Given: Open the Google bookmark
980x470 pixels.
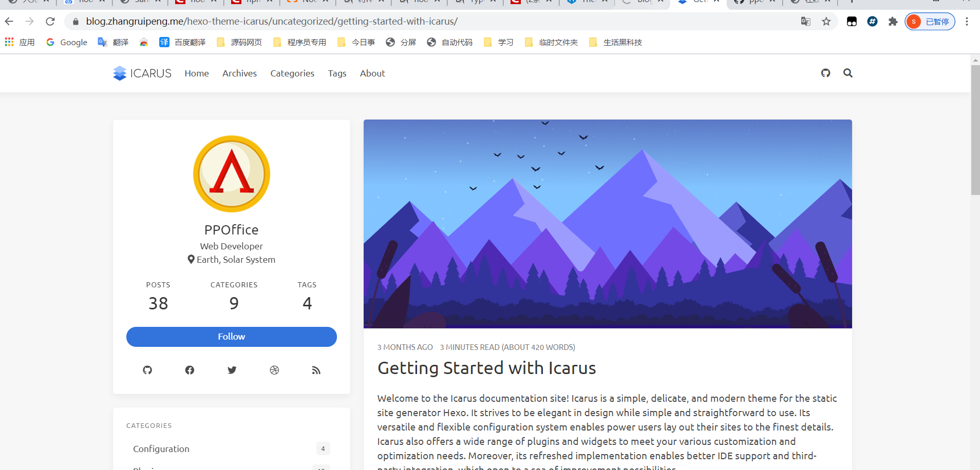Looking at the screenshot, I should (67, 42).
